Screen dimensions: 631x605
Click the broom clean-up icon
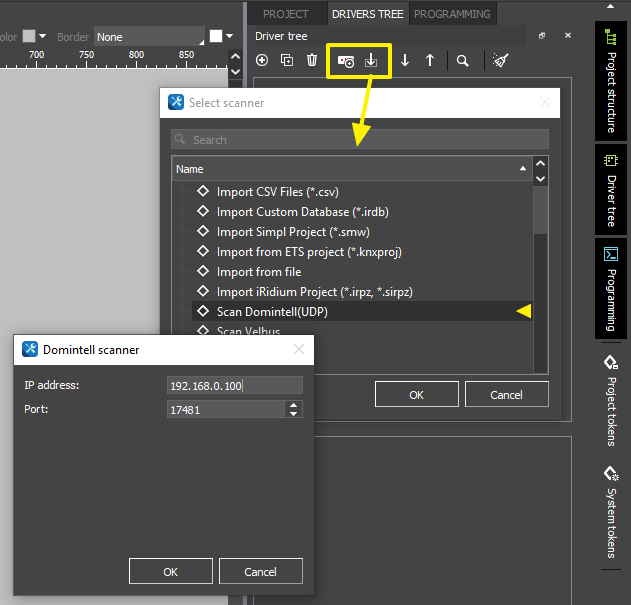pos(500,60)
